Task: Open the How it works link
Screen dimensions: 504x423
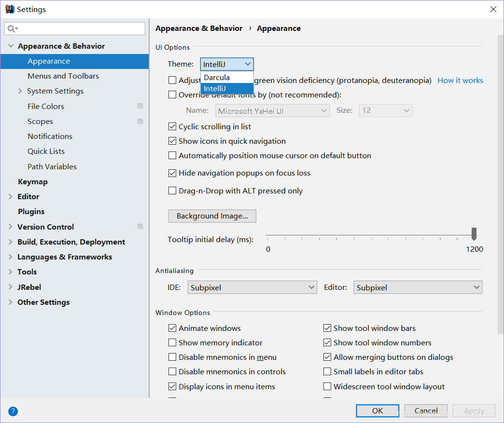Action: pyautogui.click(x=460, y=80)
